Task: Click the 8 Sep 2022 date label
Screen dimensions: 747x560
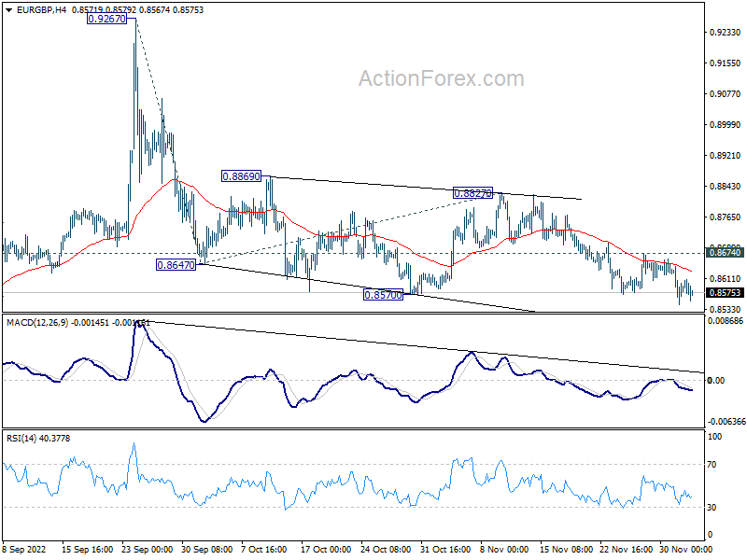Action: coord(24,550)
